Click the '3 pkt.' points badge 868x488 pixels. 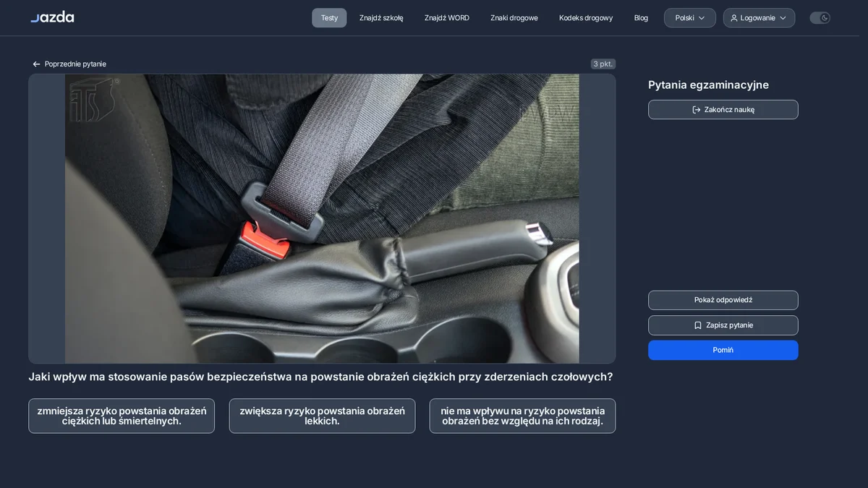pos(603,64)
